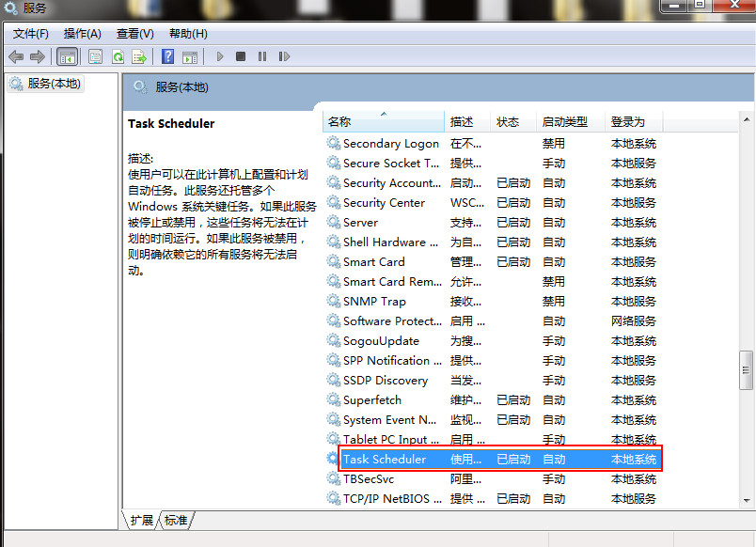Select the SPP Notification ... service row
Screen dimensions: 756x547
(x=492, y=361)
